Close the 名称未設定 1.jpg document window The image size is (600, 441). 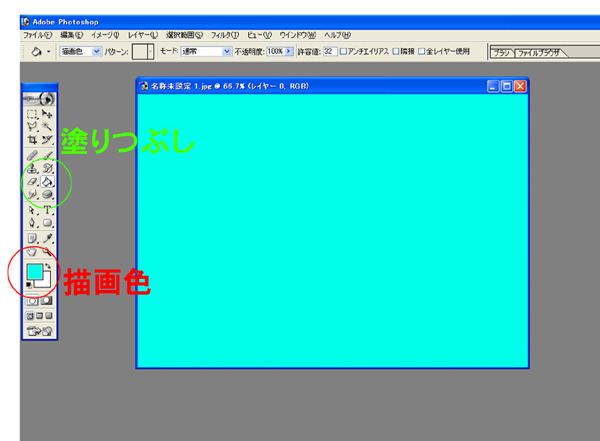520,87
